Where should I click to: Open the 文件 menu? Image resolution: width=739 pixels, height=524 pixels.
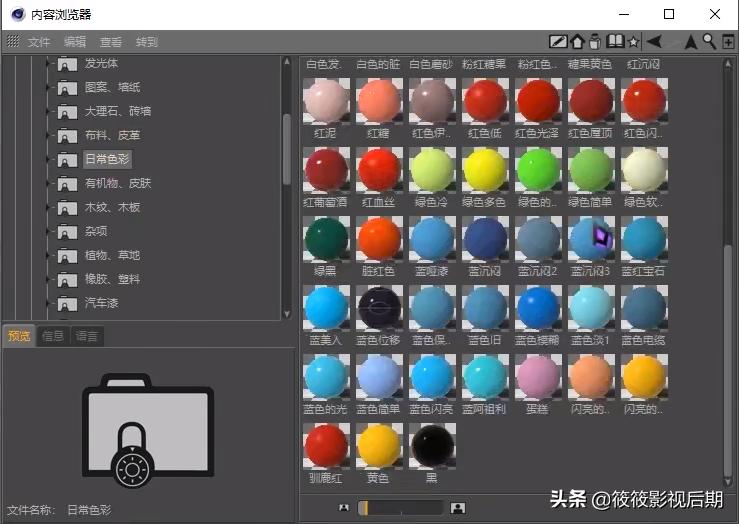tap(39, 42)
